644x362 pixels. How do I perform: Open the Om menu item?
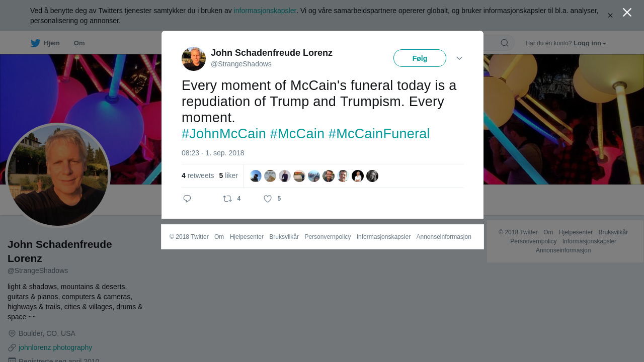pyautogui.click(x=79, y=43)
